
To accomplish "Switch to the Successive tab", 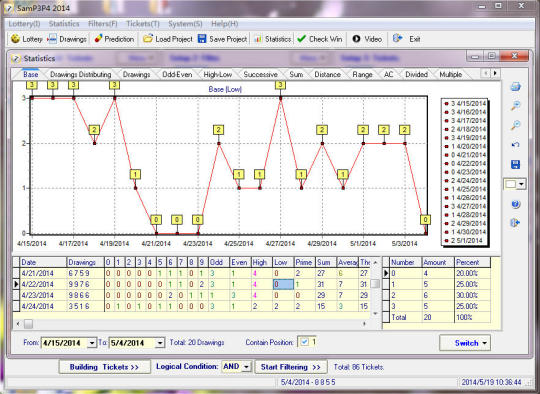I will (x=260, y=74).
